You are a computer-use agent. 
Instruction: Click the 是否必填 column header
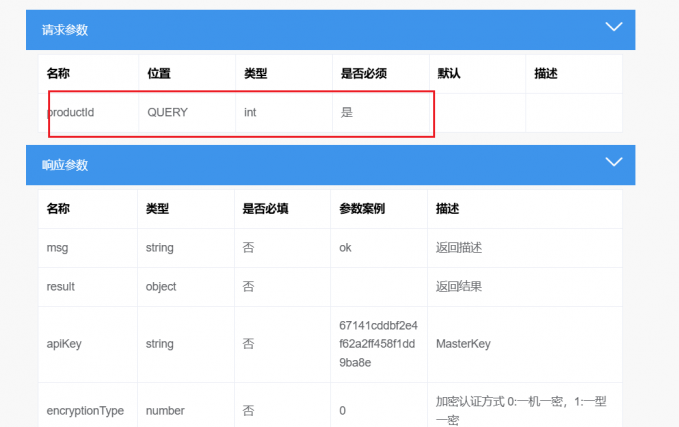(x=265, y=209)
